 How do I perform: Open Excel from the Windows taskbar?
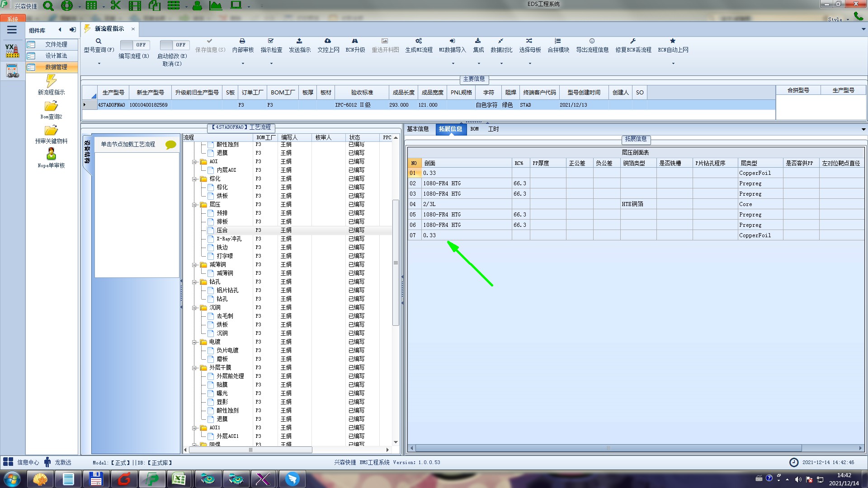179,479
